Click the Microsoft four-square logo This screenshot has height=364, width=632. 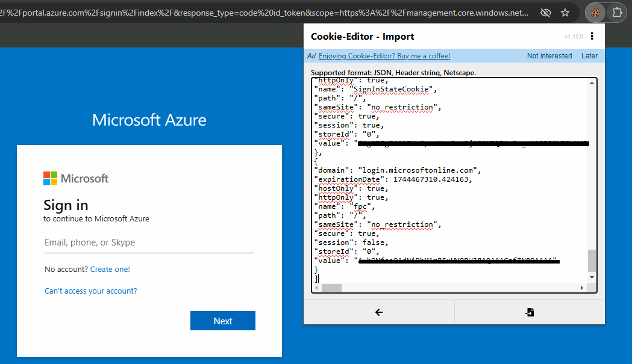52,178
